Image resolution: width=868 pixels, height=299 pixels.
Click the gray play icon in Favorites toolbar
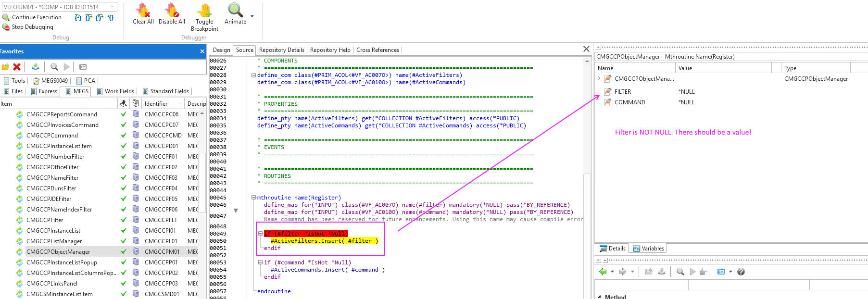point(67,67)
